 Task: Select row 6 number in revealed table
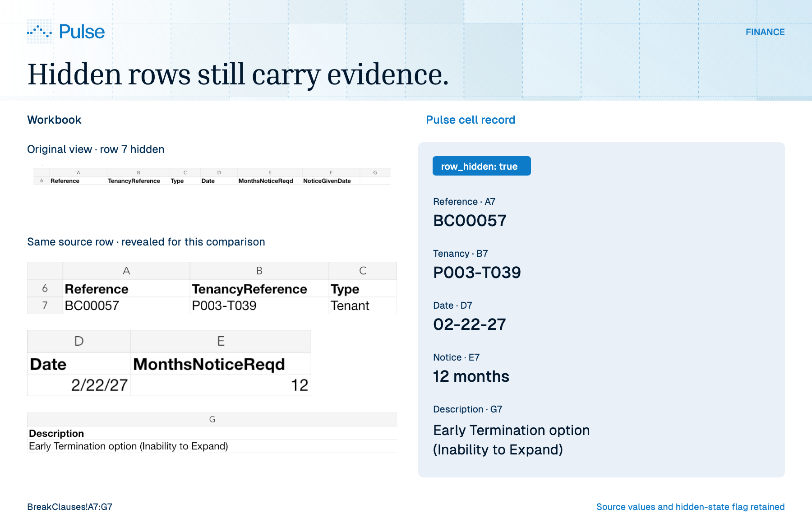pos(45,288)
